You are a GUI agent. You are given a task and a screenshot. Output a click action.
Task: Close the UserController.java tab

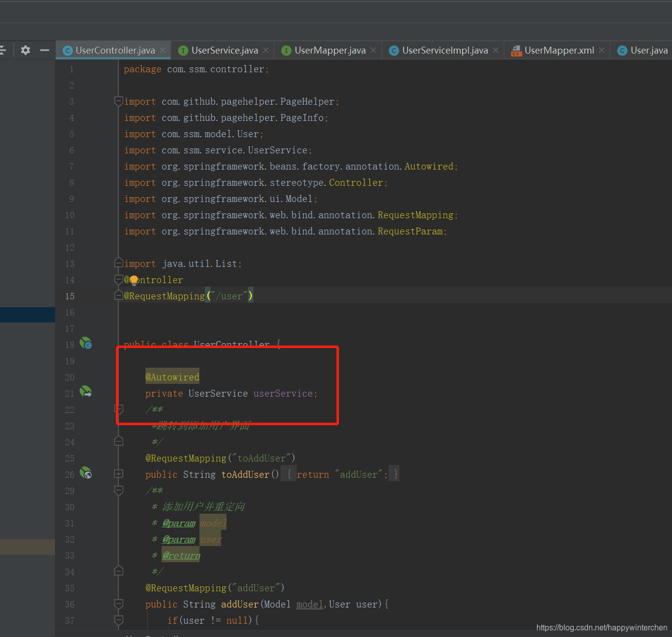[163, 50]
